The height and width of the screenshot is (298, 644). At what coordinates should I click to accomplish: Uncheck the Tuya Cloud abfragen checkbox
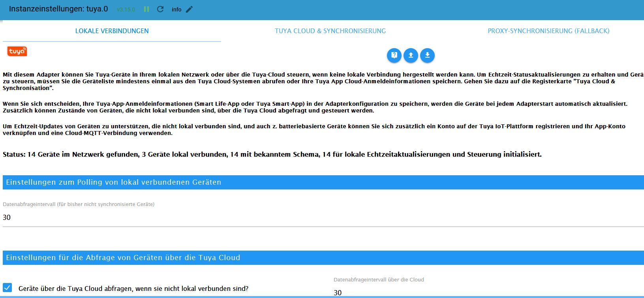pos(8,288)
